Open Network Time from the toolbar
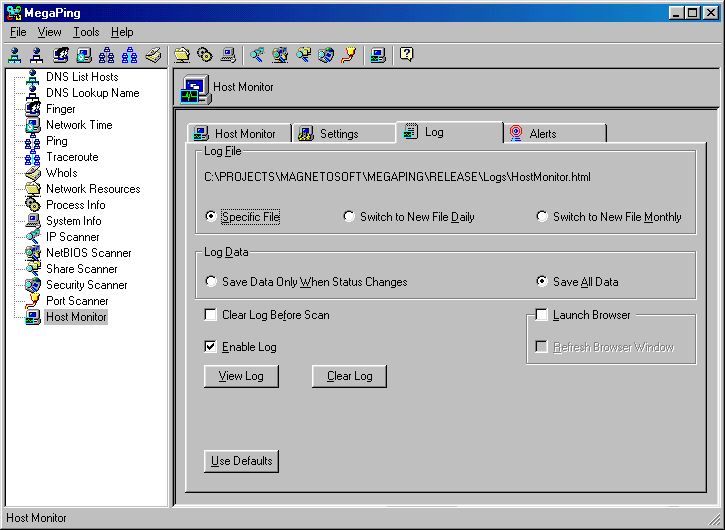 pyautogui.click(x=84, y=55)
